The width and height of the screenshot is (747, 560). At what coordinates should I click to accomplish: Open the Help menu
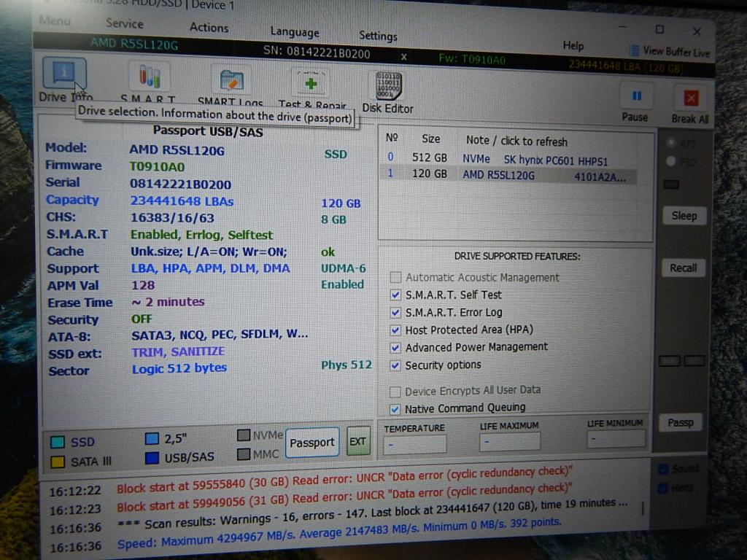click(573, 45)
